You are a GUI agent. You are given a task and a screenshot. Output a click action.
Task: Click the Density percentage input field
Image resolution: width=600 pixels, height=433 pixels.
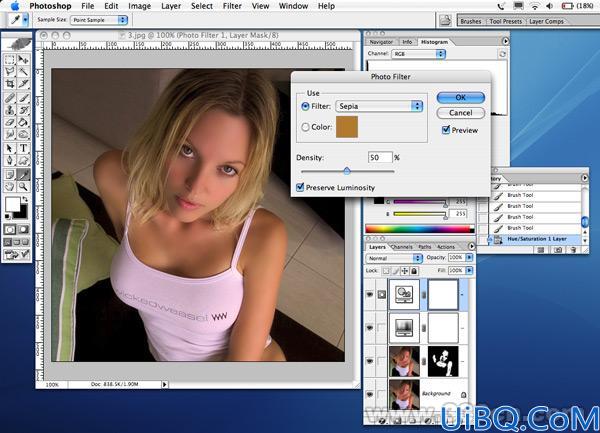[x=380, y=157]
